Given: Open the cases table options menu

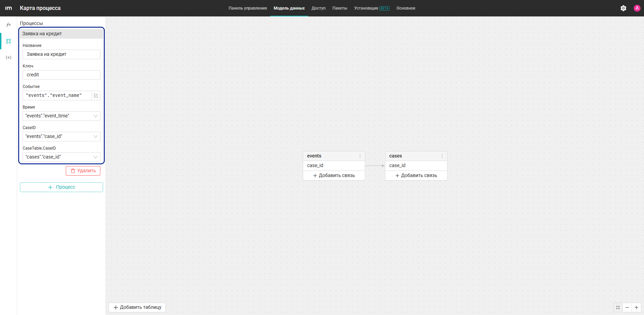Looking at the screenshot, I should point(442,156).
